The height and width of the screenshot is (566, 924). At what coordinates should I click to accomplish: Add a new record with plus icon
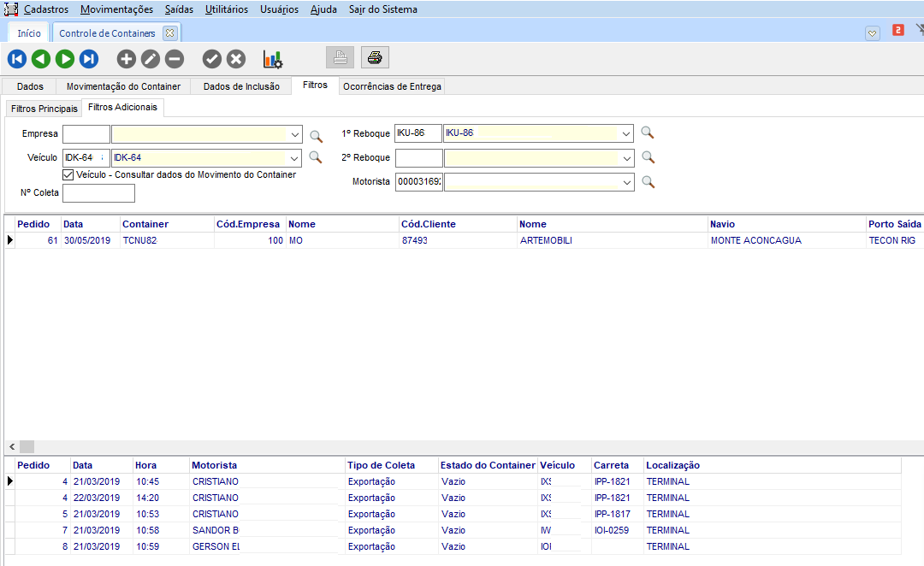[127, 59]
